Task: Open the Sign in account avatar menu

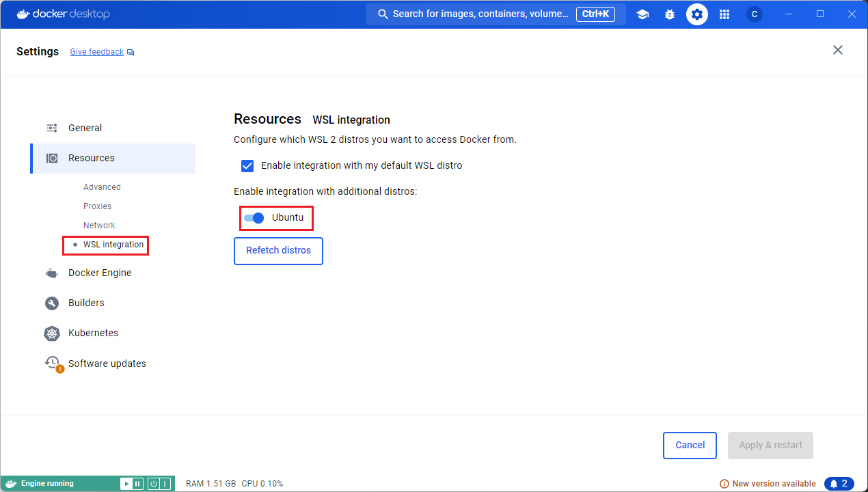Action: pos(754,14)
